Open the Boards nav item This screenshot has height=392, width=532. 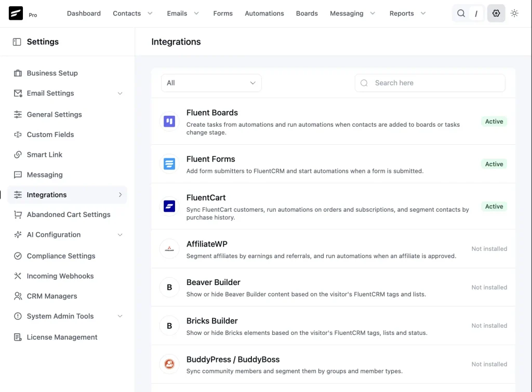click(x=307, y=13)
